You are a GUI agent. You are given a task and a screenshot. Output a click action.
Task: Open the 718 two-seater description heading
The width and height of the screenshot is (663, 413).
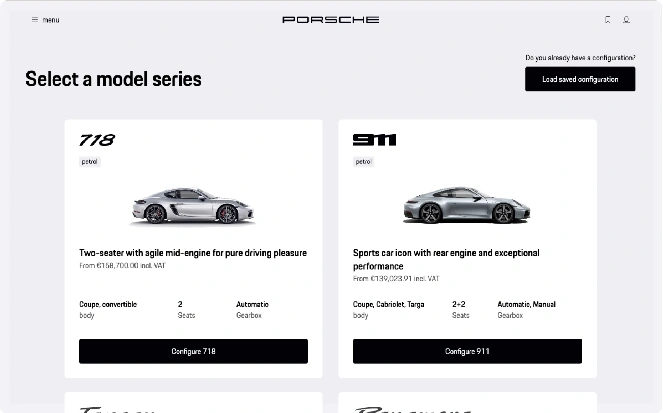click(x=193, y=253)
